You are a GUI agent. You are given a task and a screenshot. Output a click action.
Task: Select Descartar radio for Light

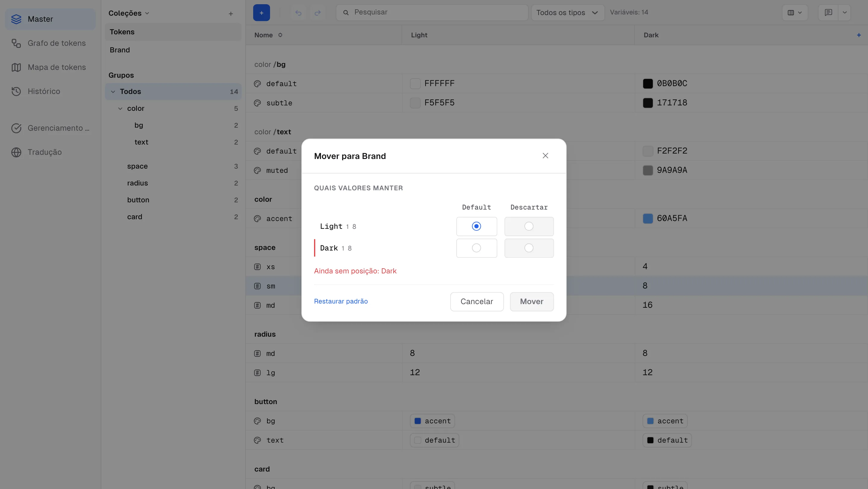pos(529,226)
